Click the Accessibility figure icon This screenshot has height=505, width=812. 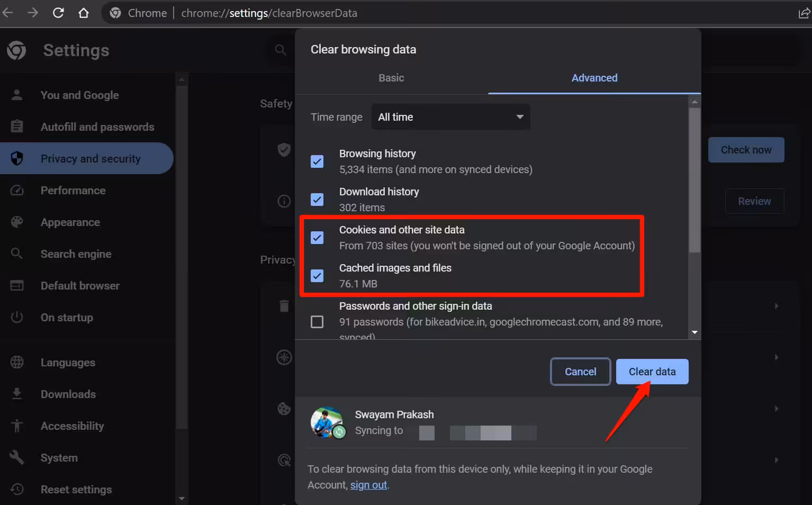pyautogui.click(x=17, y=426)
